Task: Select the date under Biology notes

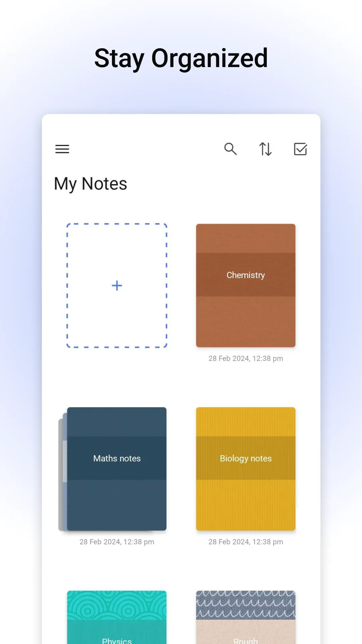Action: point(246,542)
